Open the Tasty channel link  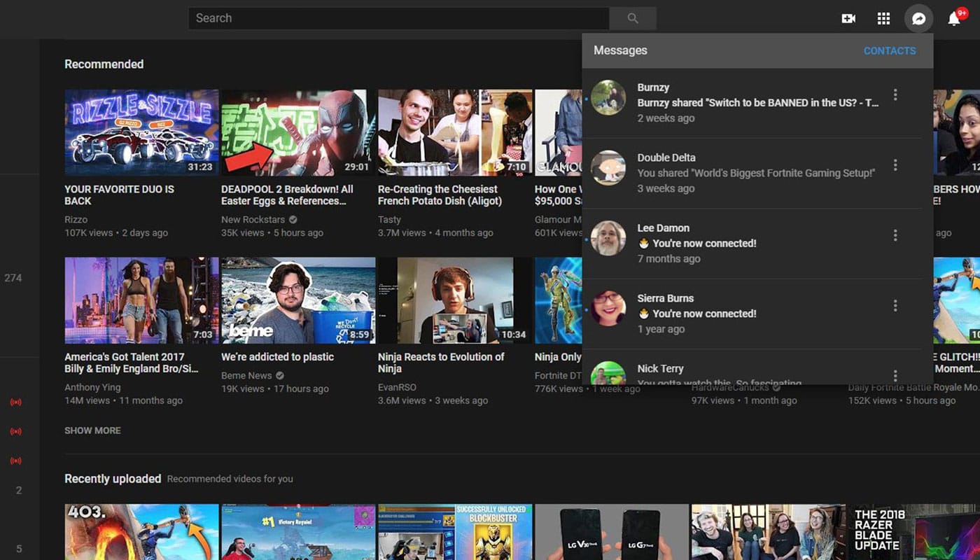point(389,220)
